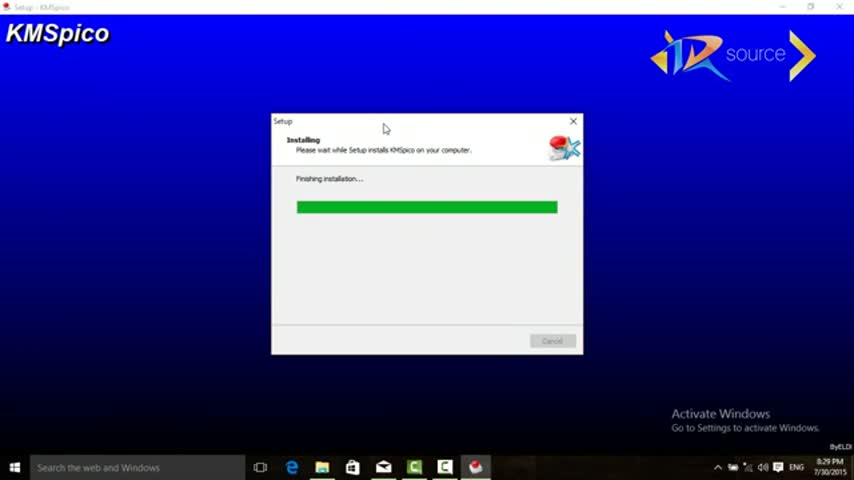Click the Search the web and Windows box
Viewport: 854px width, 480px height.
[x=138, y=467]
